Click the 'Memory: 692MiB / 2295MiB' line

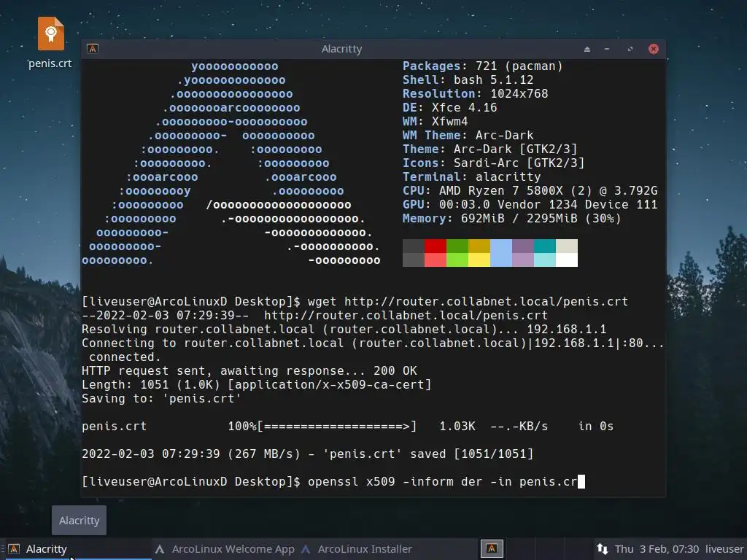click(x=512, y=219)
